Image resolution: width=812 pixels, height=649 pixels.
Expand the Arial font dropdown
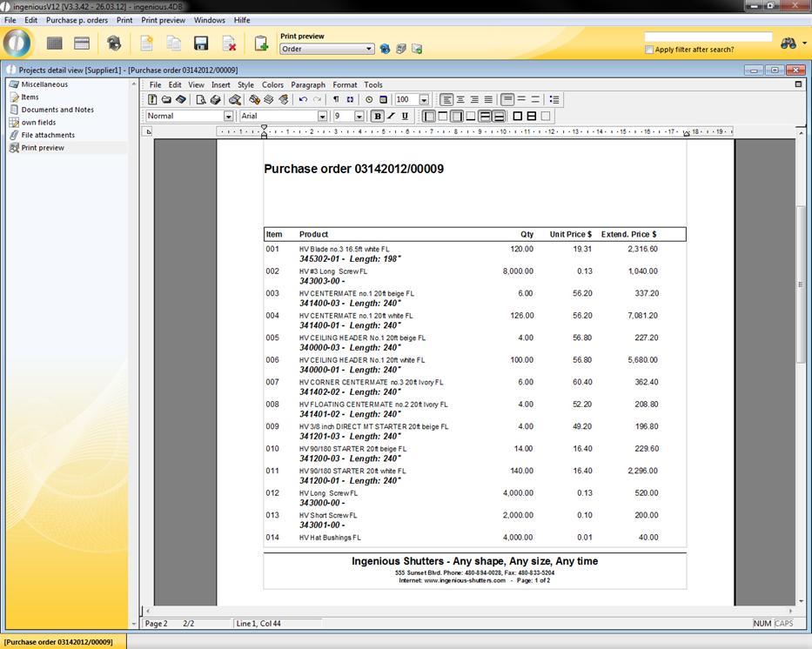click(x=322, y=116)
